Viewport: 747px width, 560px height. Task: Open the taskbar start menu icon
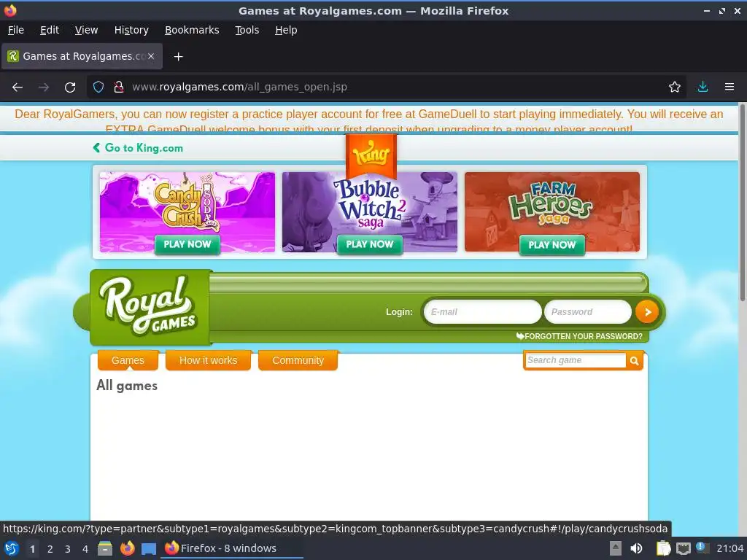tap(12, 548)
